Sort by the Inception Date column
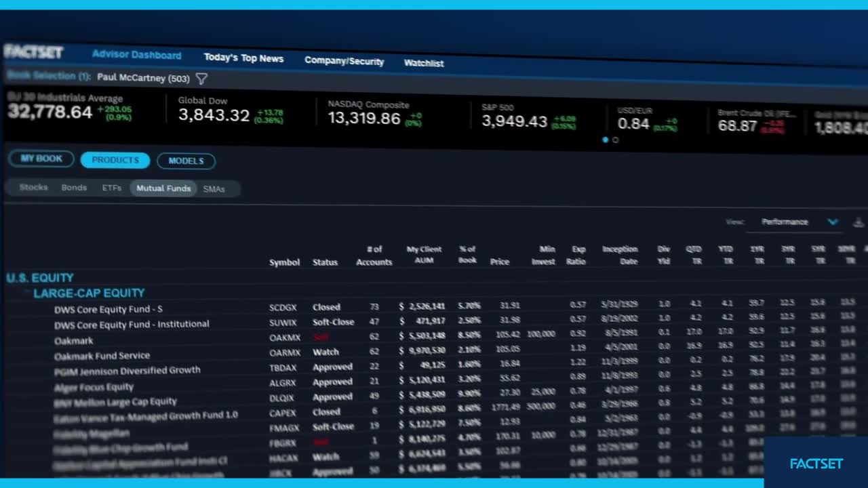Image resolution: width=868 pixels, height=488 pixels. [x=620, y=255]
